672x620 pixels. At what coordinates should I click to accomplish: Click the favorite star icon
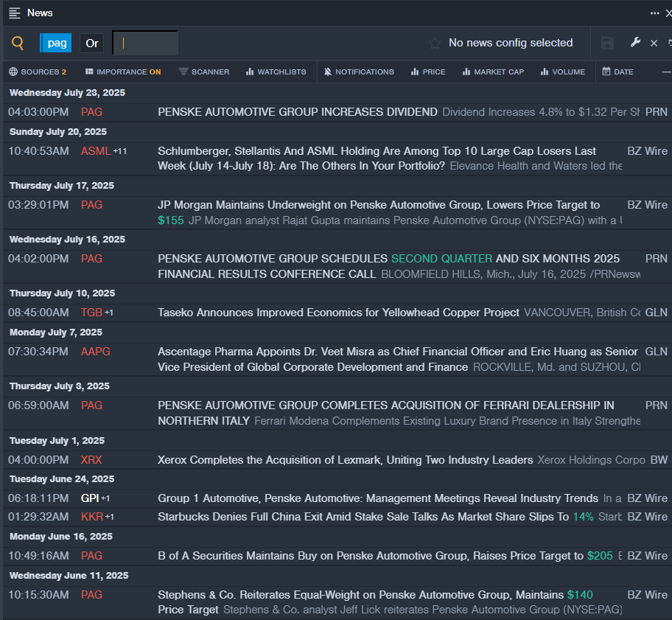(435, 43)
